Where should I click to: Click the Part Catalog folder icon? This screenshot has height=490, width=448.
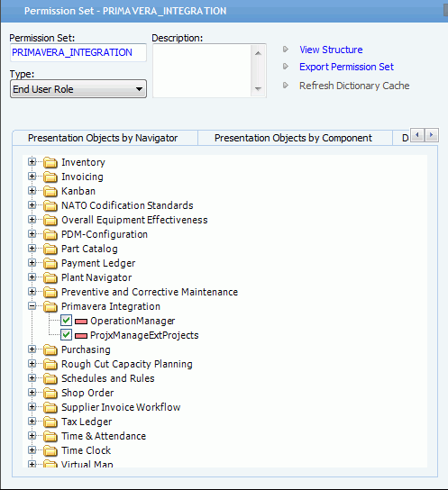pos(50,250)
